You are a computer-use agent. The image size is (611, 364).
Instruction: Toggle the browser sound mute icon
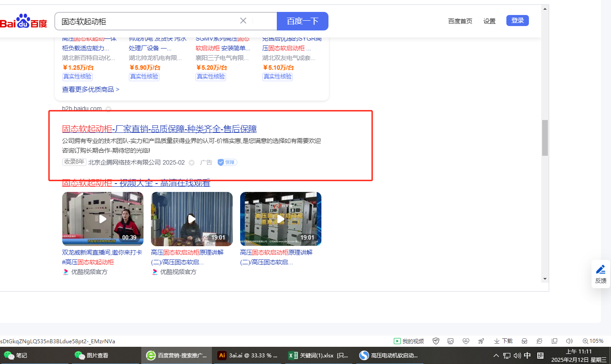click(569, 341)
